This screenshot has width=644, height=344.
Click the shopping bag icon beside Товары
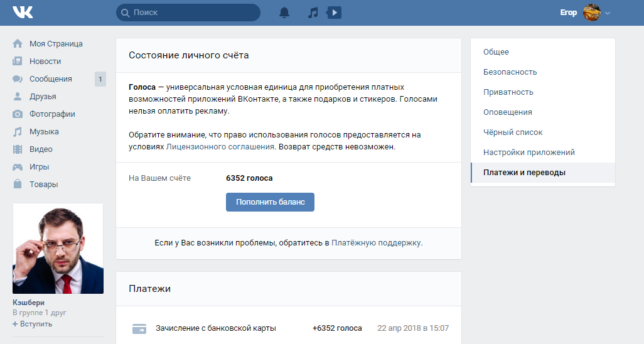click(x=18, y=184)
